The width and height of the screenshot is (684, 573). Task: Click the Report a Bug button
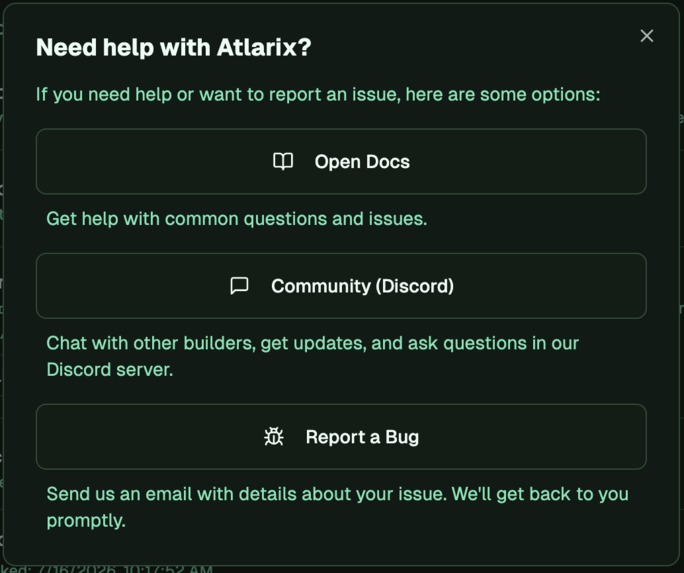341,437
